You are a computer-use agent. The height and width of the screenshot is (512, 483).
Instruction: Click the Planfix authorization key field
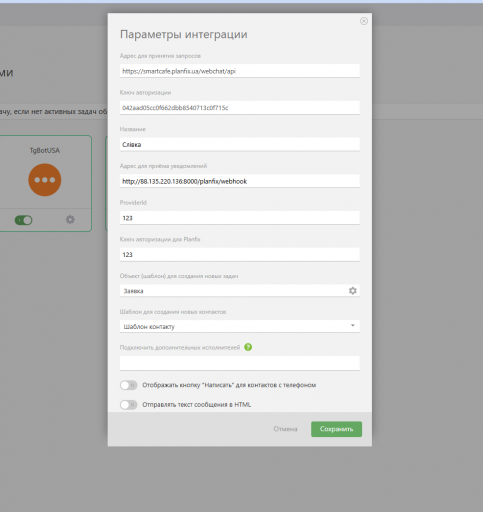(x=240, y=254)
